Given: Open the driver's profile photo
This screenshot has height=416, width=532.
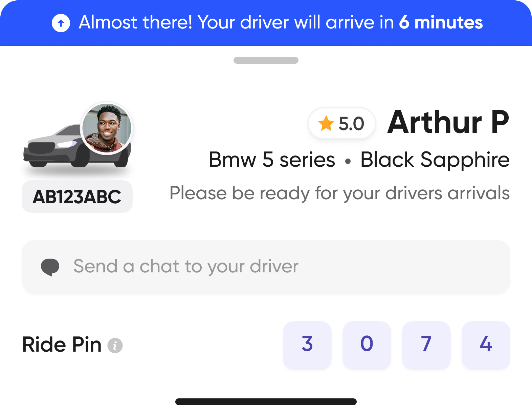Looking at the screenshot, I should coord(107,128).
